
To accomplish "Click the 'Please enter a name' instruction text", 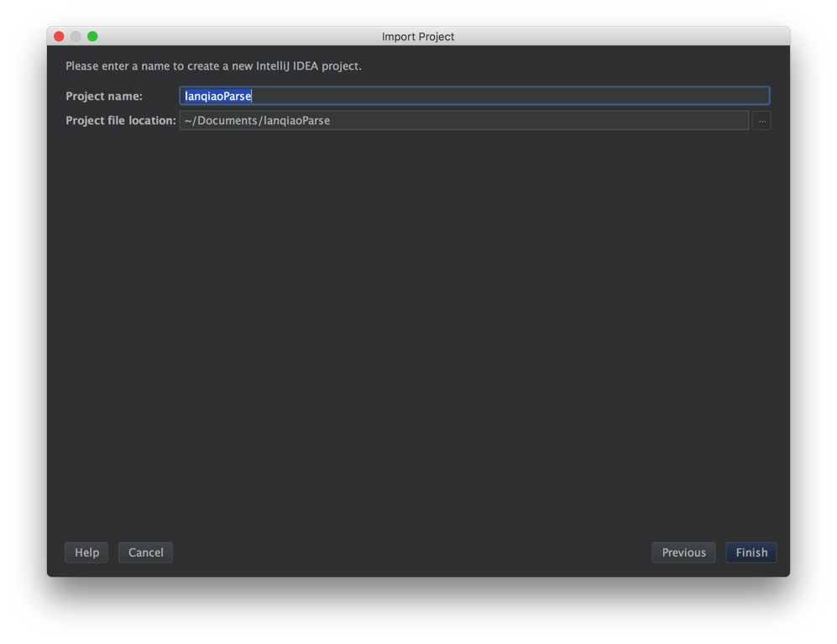I will coord(213,66).
